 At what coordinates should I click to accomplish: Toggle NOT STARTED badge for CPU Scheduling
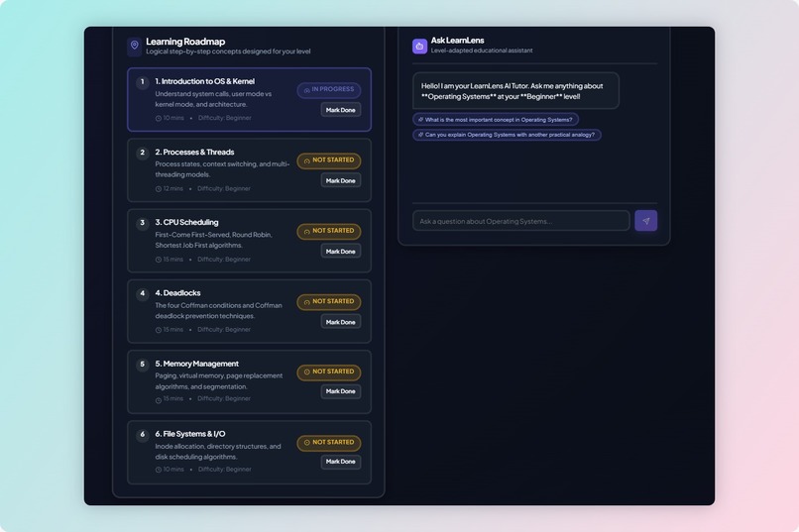point(329,231)
